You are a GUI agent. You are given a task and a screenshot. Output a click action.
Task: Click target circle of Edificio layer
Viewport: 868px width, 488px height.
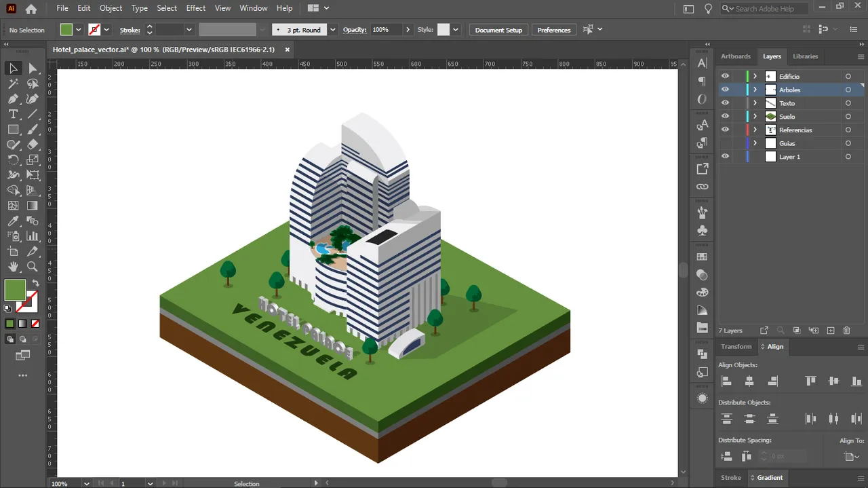click(848, 76)
